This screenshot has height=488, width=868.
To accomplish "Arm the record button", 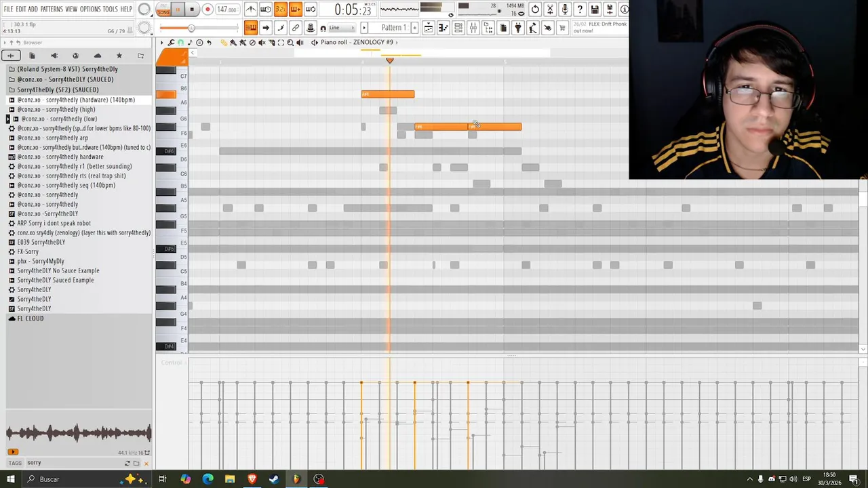I will tap(208, 9).
